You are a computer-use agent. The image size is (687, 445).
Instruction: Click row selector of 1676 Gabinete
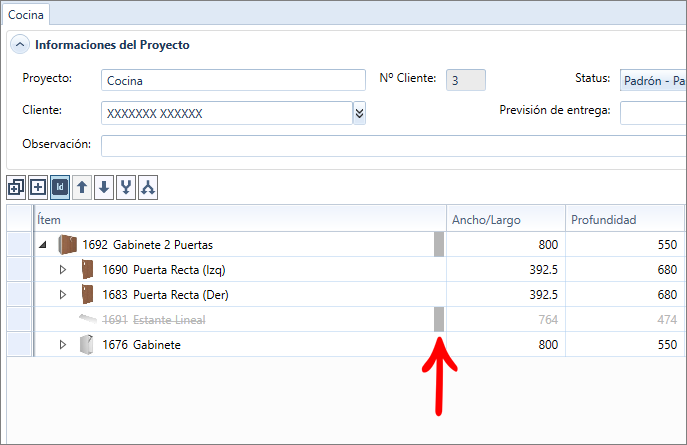tap(19, 344)
